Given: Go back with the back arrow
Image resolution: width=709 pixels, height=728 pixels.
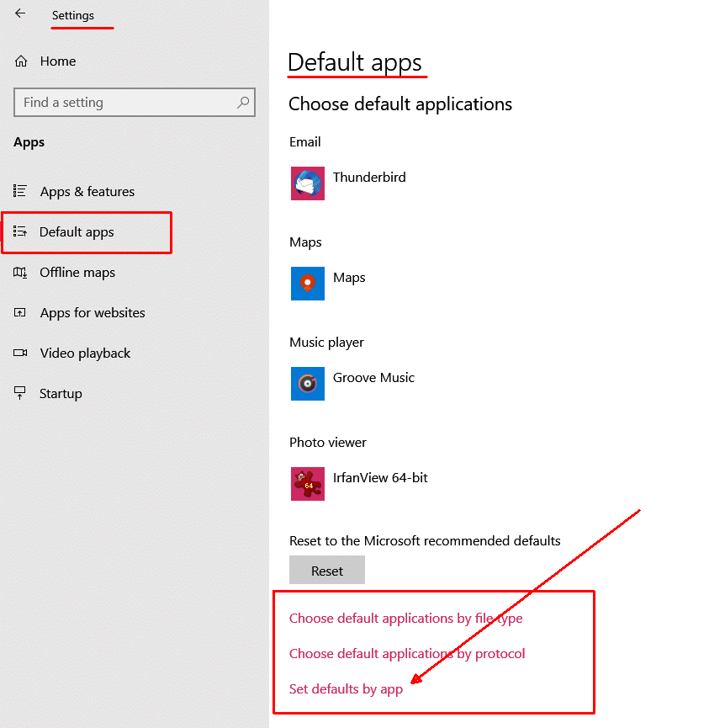Looking at the screenshot, I should click(x=20, y=13).
